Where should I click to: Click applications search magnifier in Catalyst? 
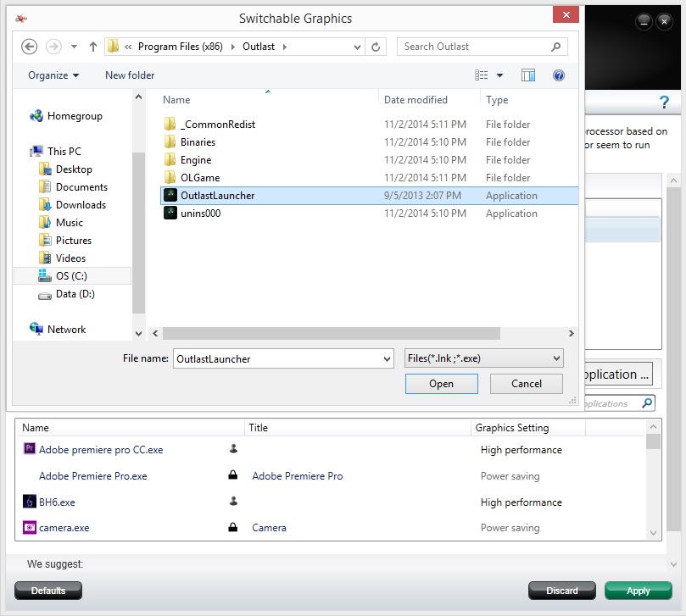click(648, 402)
